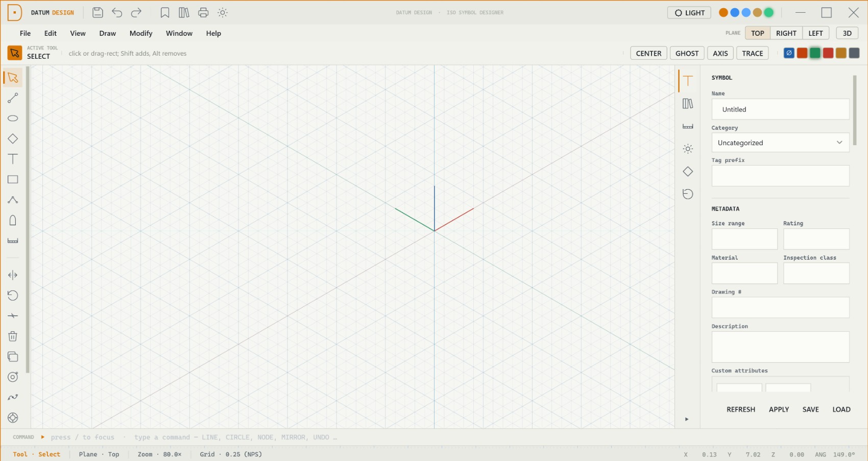Click the sun settings icon in title bar

223,13
